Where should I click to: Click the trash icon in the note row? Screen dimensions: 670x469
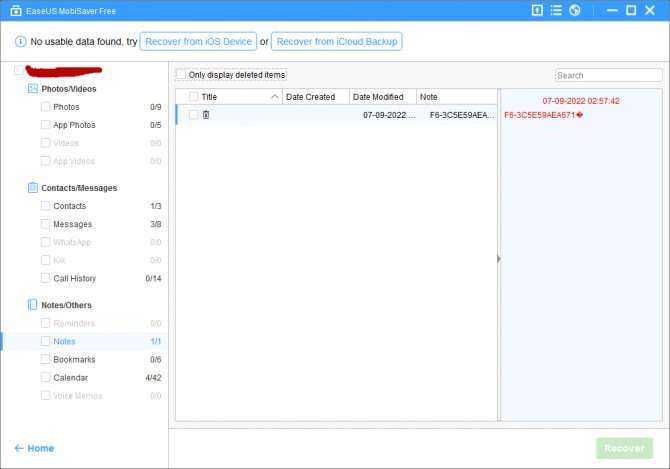206,114
